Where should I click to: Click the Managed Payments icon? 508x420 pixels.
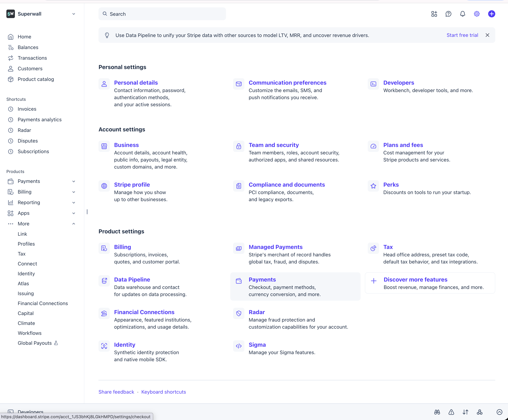[x=239, y=248]
